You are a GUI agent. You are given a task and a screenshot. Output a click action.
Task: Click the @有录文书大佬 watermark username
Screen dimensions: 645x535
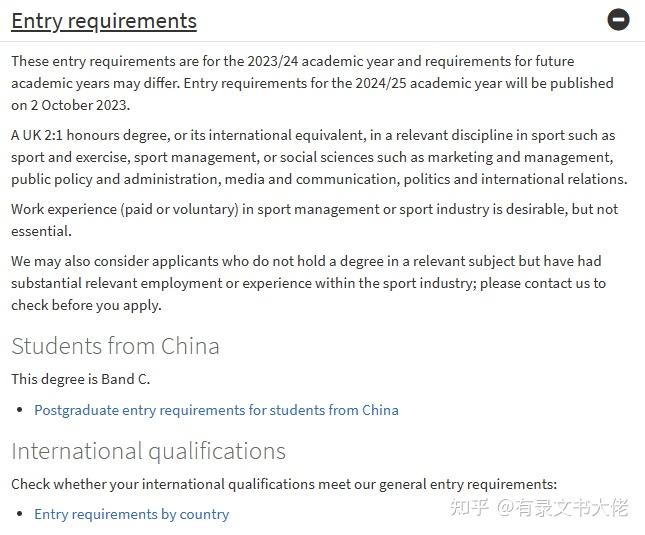(x=563, y=507)
